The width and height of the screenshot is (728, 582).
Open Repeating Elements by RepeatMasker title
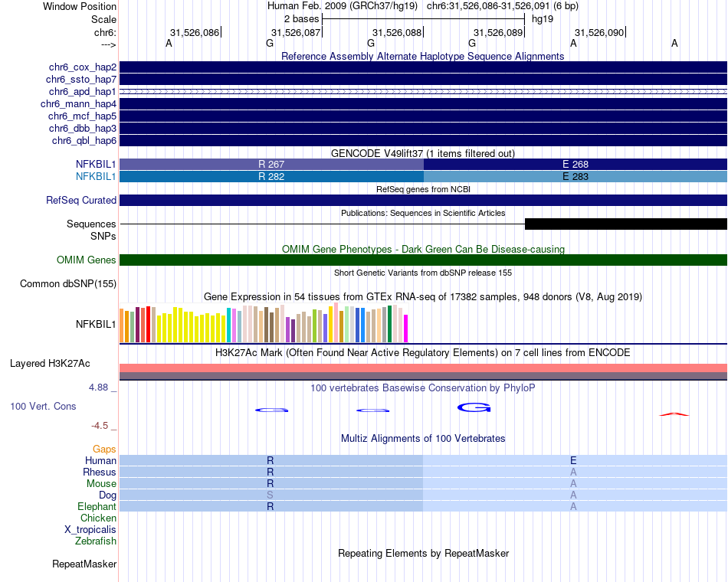point(423,553)
